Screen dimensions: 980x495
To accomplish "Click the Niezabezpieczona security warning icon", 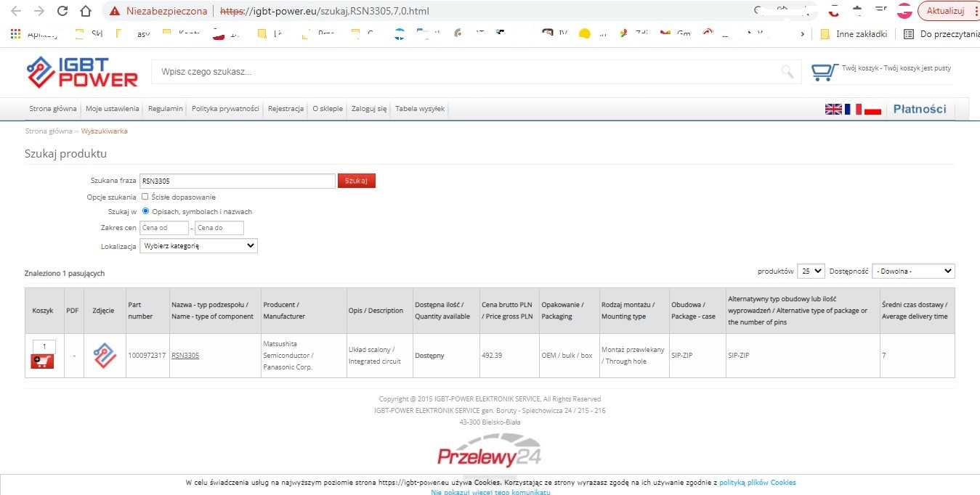I will coord(115,12).
